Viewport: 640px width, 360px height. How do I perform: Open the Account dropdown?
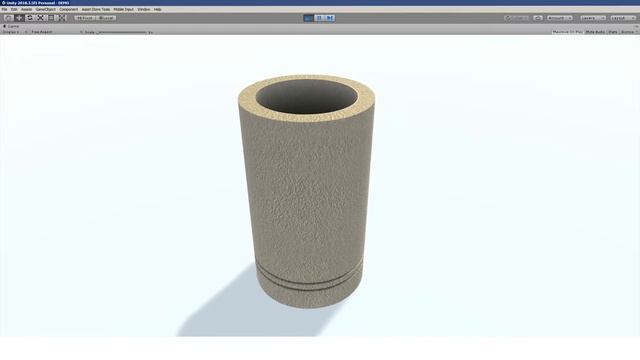coord(560,18)
